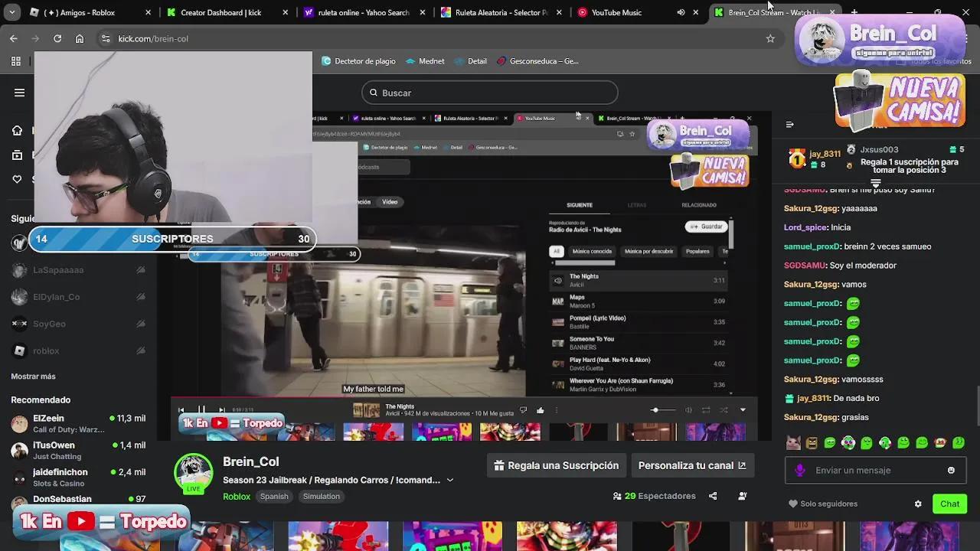Click the Enviar un mensaje field

click(875, 471)
